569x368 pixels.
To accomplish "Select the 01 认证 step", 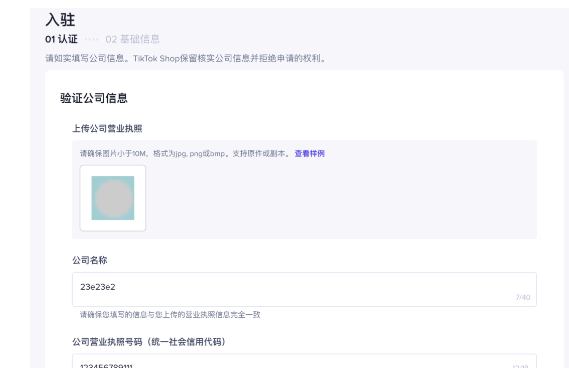I will tap(61, 39).
